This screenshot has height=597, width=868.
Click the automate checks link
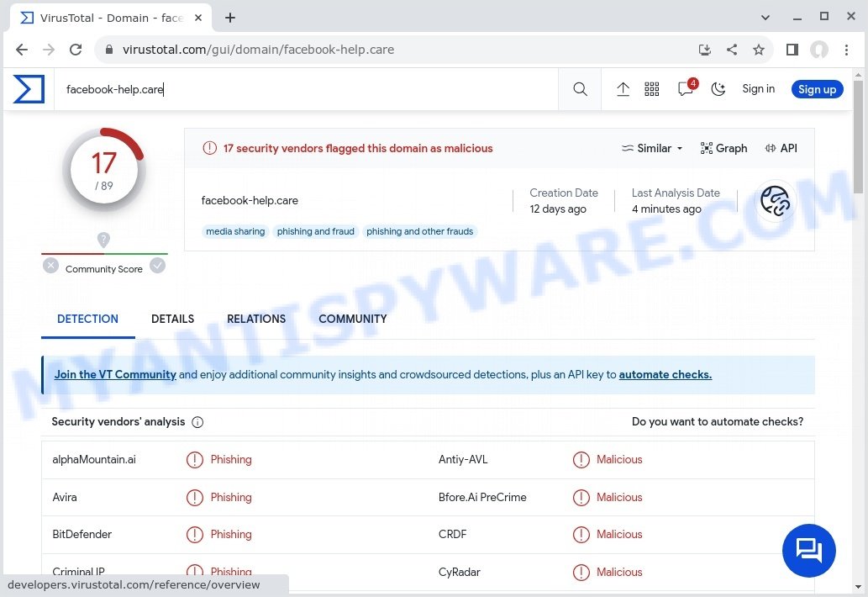(x=665, y=374)
